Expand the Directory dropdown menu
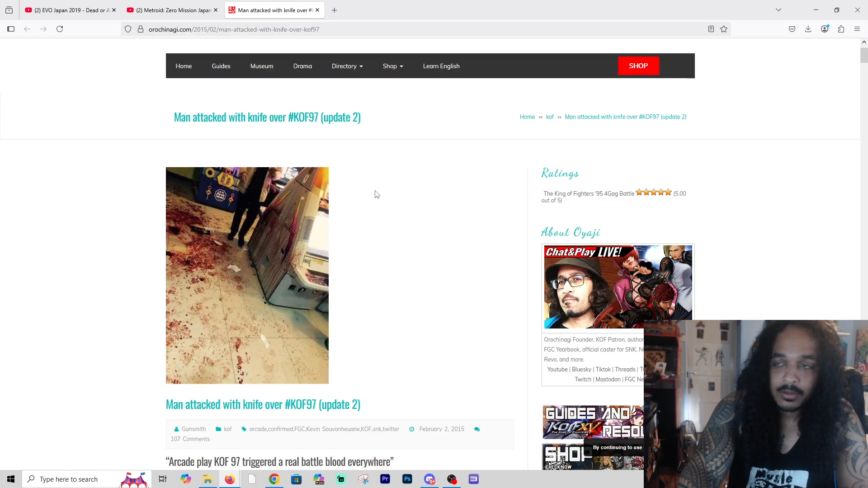Image resolution: width=868 pixels, height=488 pixels. click(347, 66)
